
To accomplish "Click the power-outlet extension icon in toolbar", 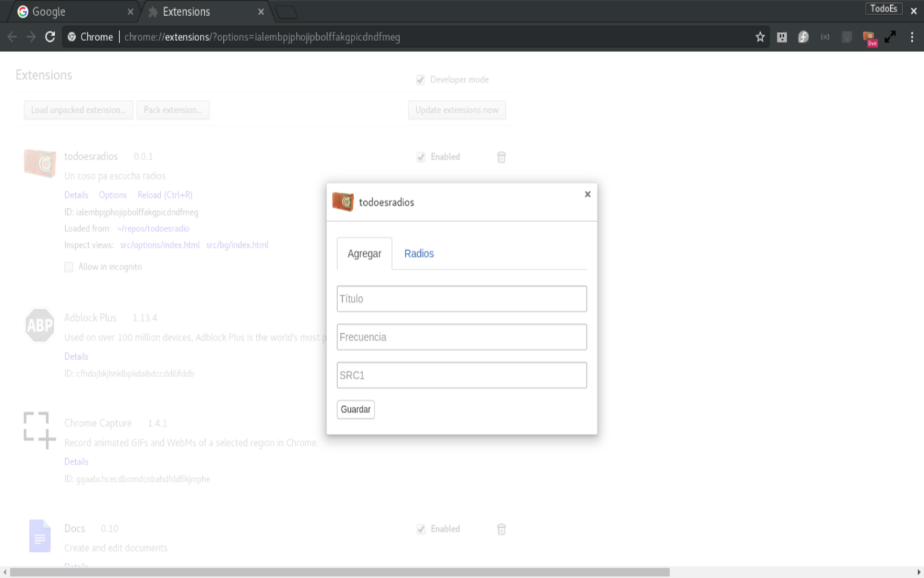I will 782,37.
